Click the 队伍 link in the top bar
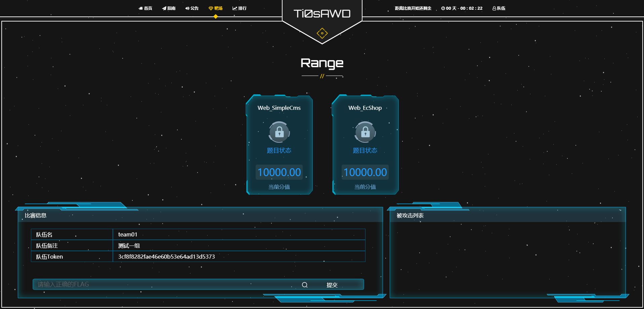The height and width of the screenshot is (309, 644). (501, 8)
